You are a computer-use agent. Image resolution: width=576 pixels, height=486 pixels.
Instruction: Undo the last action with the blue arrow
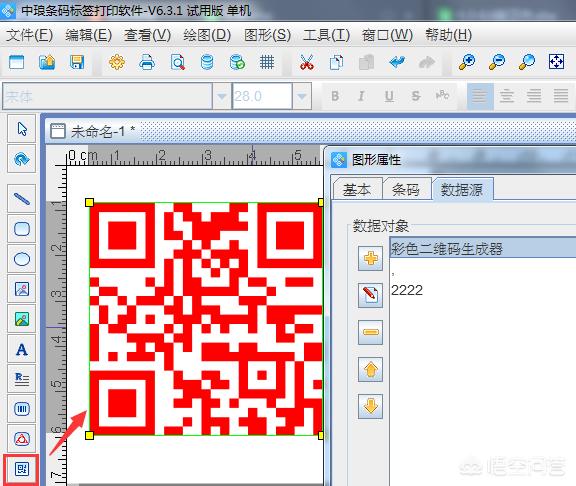pos(397,62)
